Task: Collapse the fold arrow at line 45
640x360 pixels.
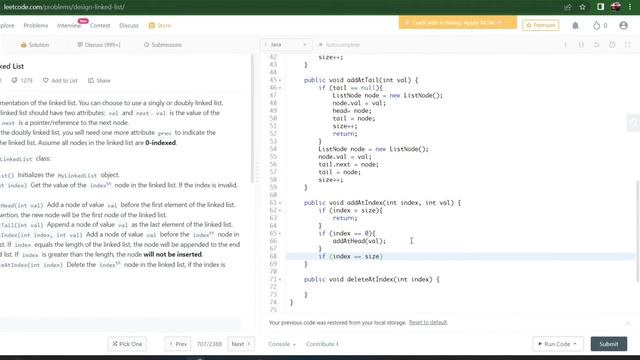Action: tap(280, 80)
